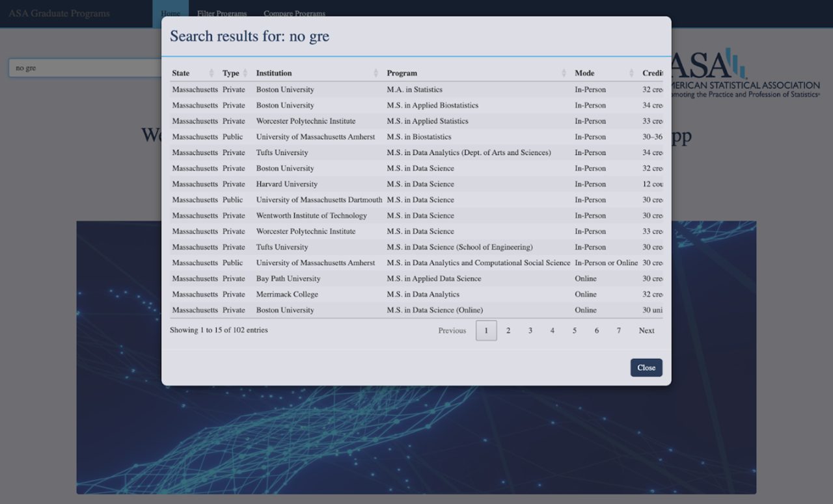The image size is (833, 504).
Task: Click Online mode cell in Merrimack College row
Action: 586,295
